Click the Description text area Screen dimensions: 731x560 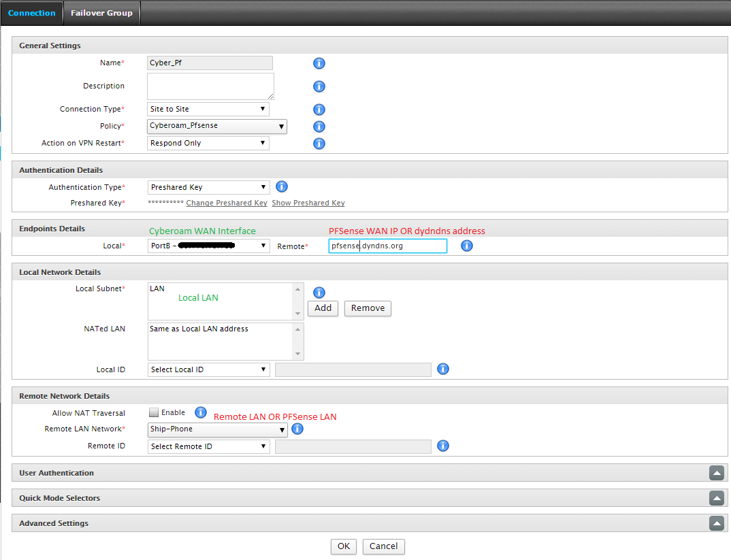pos(211,86)
